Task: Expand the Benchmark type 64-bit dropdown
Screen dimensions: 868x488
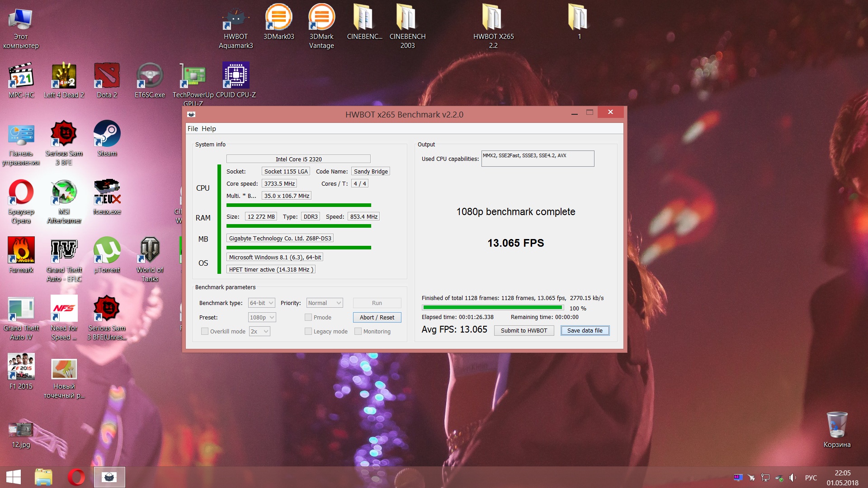Action: (x=262, y=303)
